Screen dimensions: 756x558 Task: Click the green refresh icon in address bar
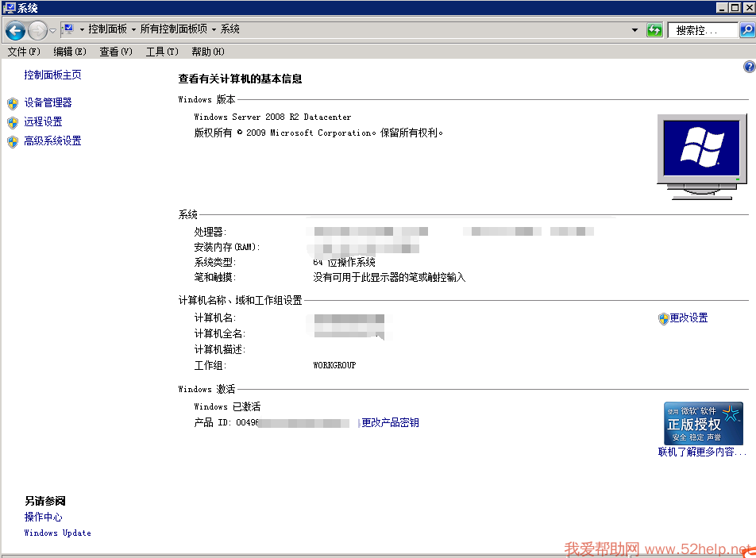654,30
